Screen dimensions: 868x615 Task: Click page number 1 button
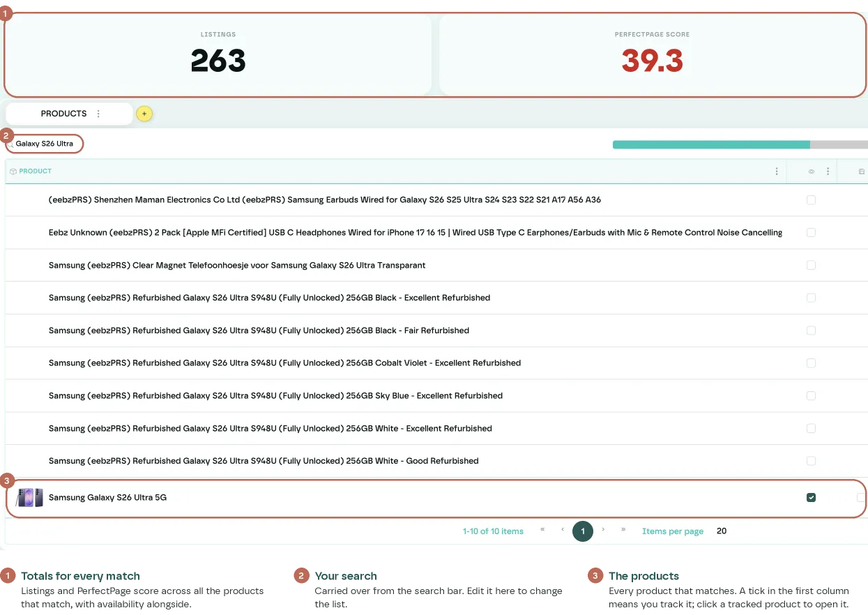[x=583, y=531]
